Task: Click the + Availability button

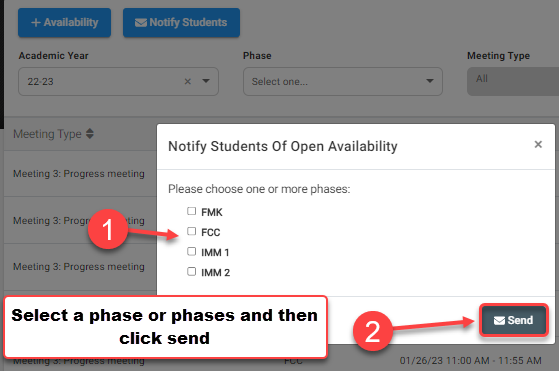Action: pos(65,22)
